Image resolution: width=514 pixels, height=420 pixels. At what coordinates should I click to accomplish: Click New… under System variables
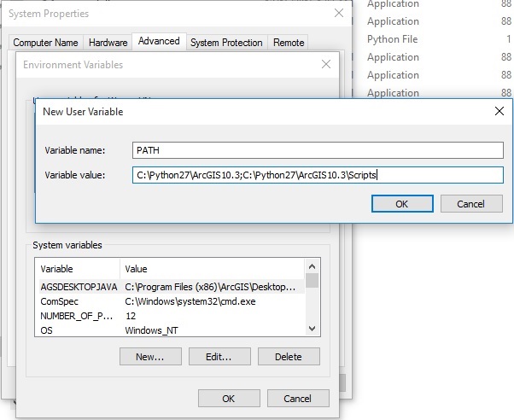point(150,357)
